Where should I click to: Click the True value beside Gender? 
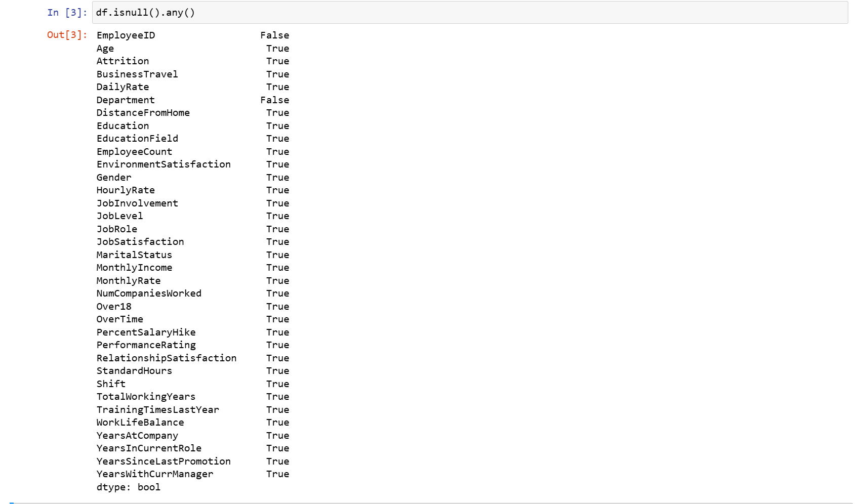[277, 178]
